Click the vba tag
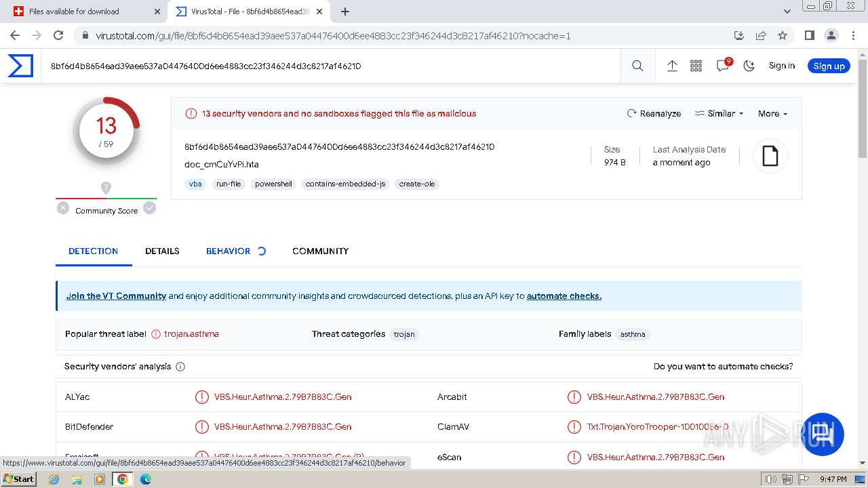This screenshot has width=868, height=488. pos(195,184)
